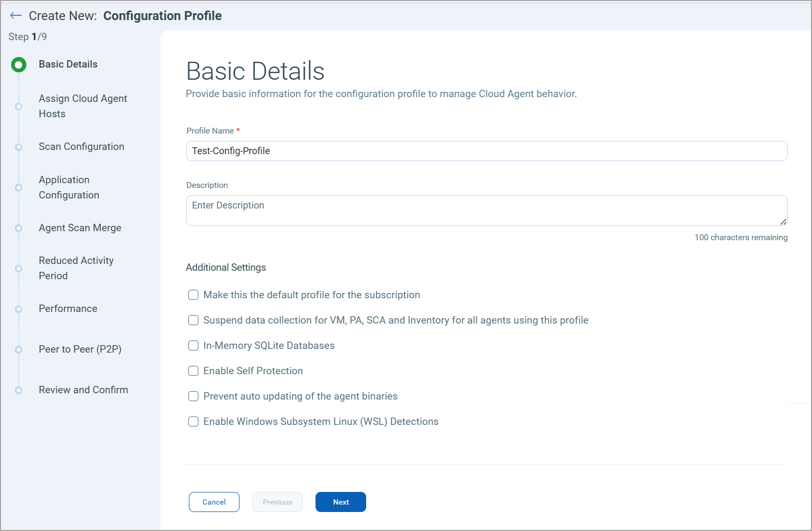Click the Basic Details step indicator circle

[x=19, y=64]
